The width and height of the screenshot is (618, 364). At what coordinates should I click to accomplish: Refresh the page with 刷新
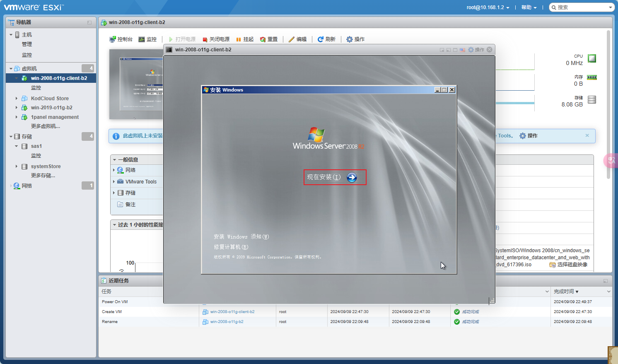pos(326,39)
